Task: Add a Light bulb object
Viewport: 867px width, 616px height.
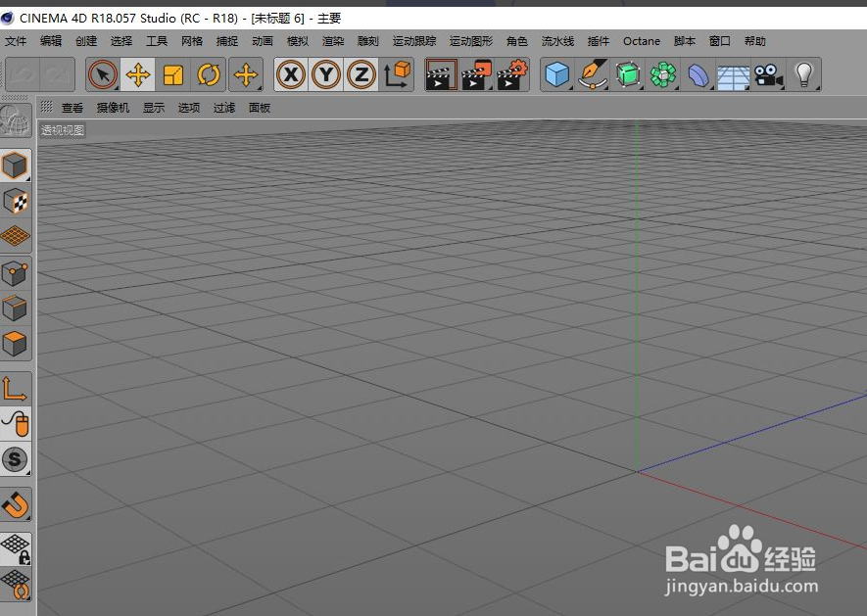Action: (x=804, y=74)
